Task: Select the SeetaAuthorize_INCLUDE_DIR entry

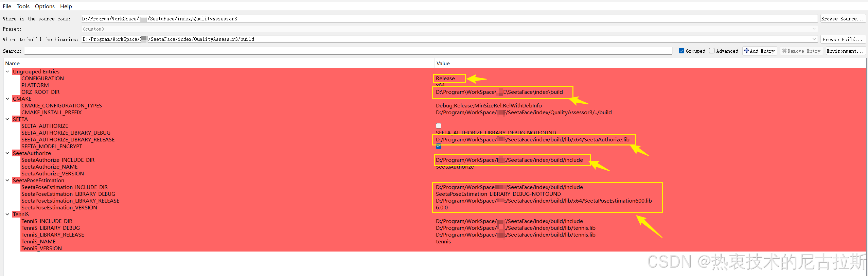Action: click(58, 160)
